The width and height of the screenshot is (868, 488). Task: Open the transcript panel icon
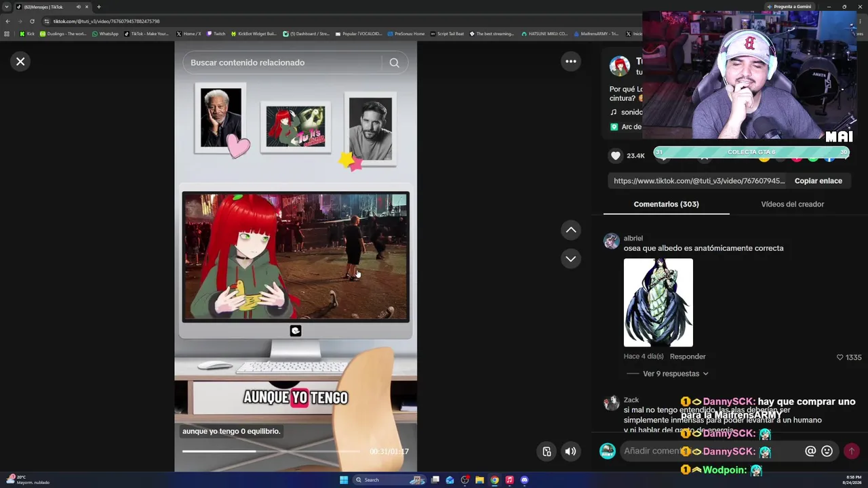coord(547,451)
